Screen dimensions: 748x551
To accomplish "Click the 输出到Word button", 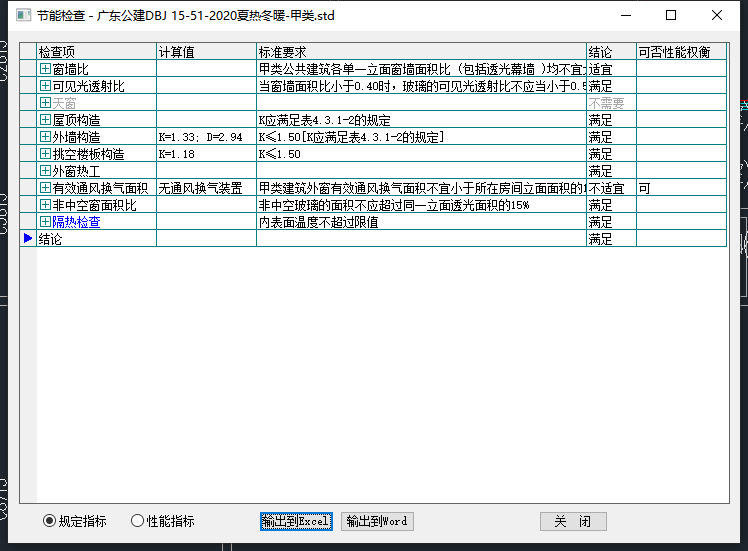I will pyautogui.click(x=377, y=521).
